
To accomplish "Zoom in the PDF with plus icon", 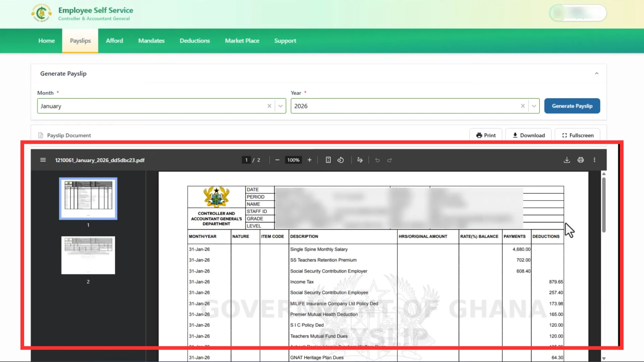I will [310, 160].
